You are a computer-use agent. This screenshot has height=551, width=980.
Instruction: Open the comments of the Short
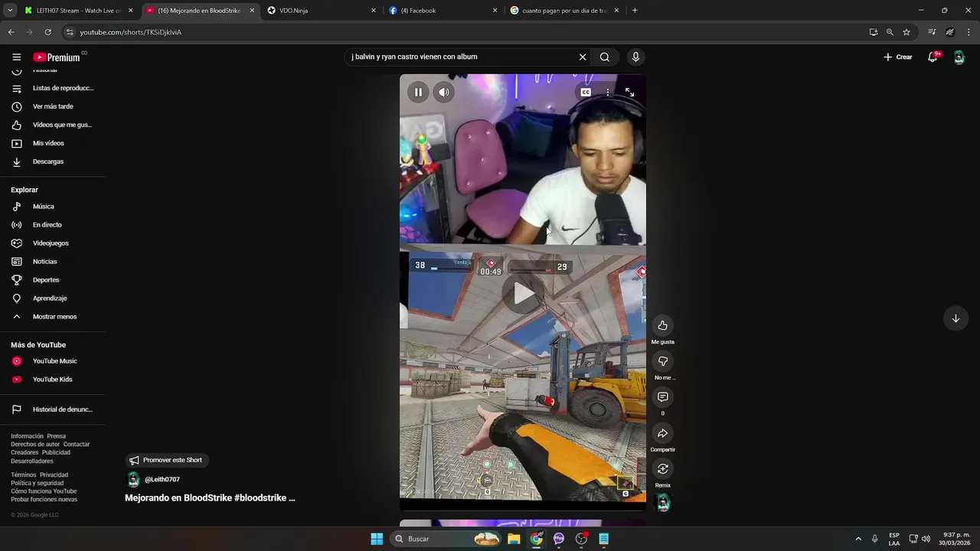(x=662, y=397)
